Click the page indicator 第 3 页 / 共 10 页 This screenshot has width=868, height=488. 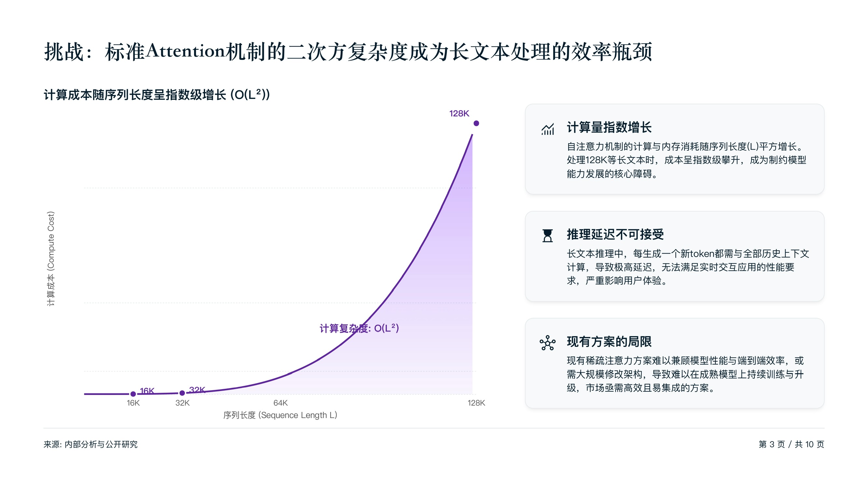(x=791, y=444)
